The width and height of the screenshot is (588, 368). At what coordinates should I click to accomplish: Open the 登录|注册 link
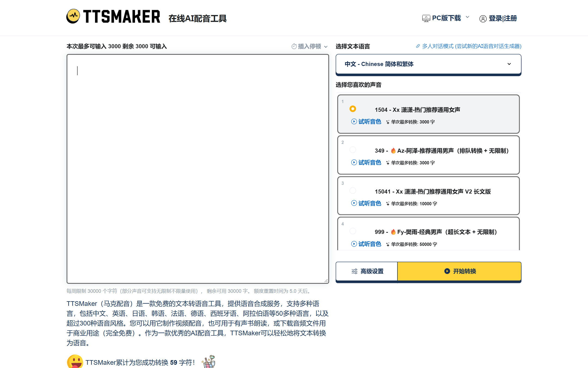click(x=503, y=18)
